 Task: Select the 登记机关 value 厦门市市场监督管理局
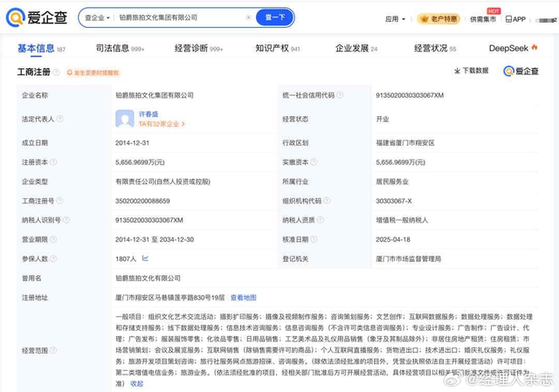408,258
